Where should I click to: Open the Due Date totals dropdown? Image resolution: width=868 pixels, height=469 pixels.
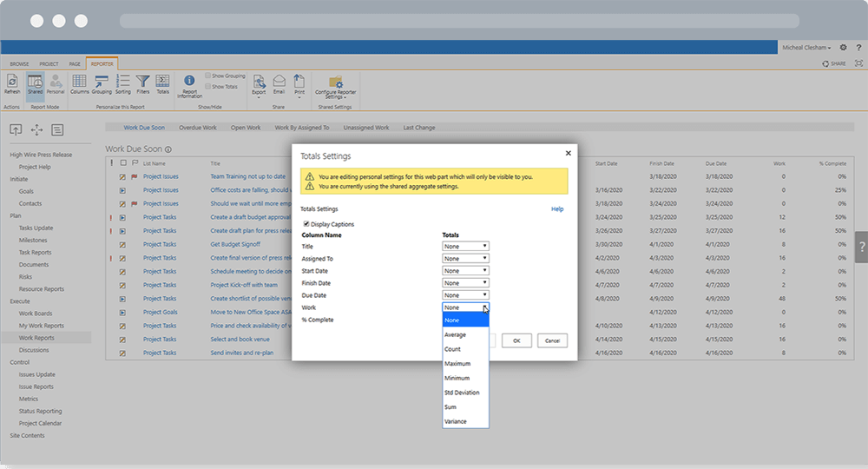[465, 295]
